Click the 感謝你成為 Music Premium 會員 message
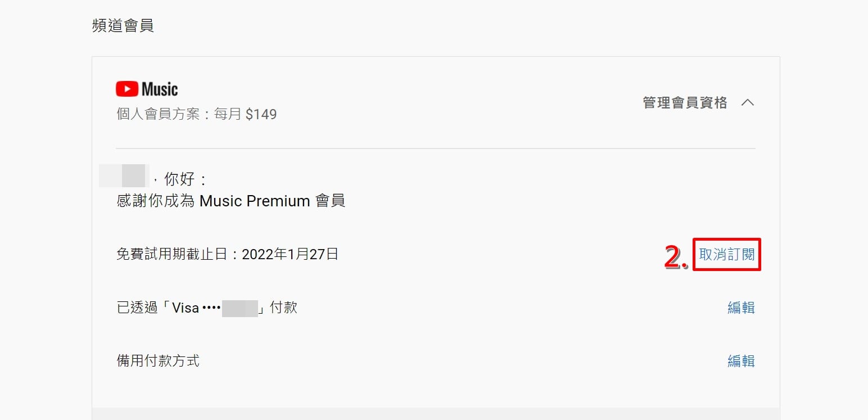 coord(230,201)
